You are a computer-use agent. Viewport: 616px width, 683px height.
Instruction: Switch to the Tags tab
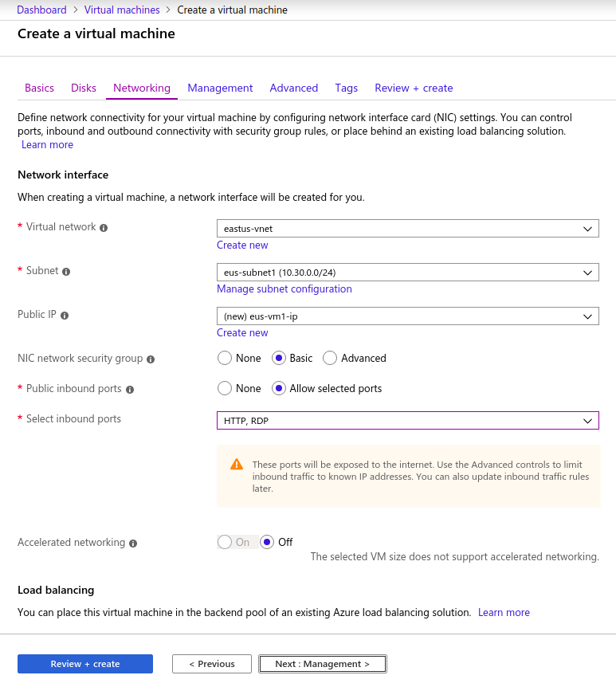coord(347,88)
